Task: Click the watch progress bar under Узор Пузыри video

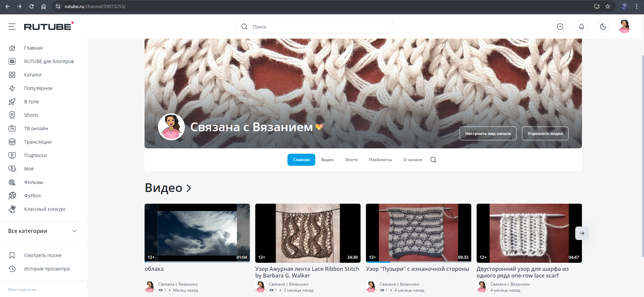Action: [419, 262]
